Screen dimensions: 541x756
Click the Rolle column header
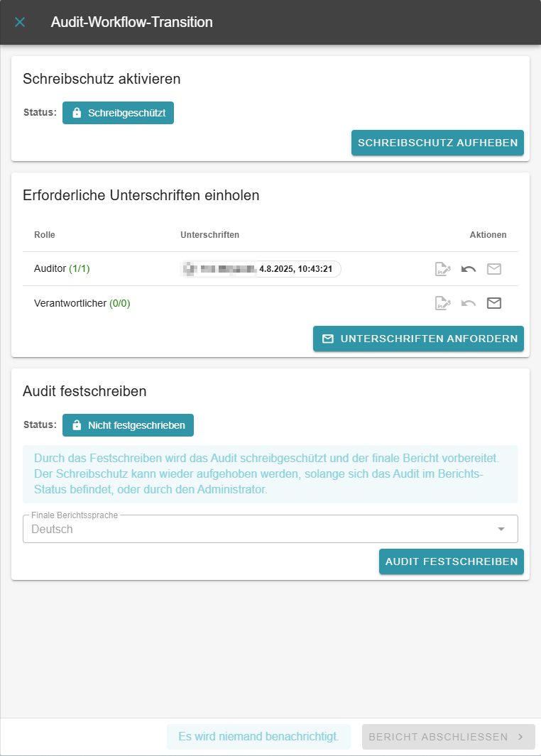pos(45,235)
